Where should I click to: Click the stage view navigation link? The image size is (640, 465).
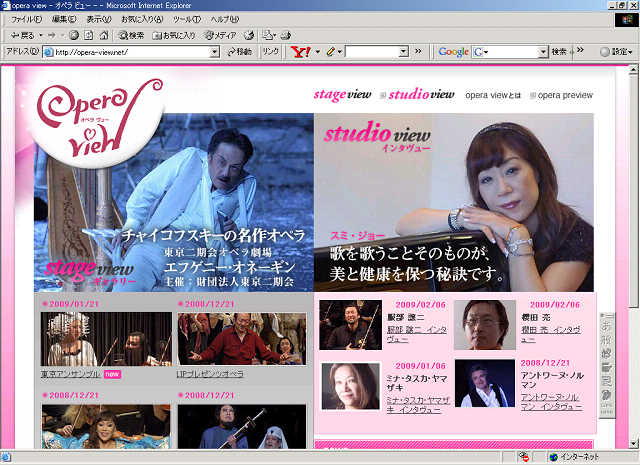pos(342,94)
